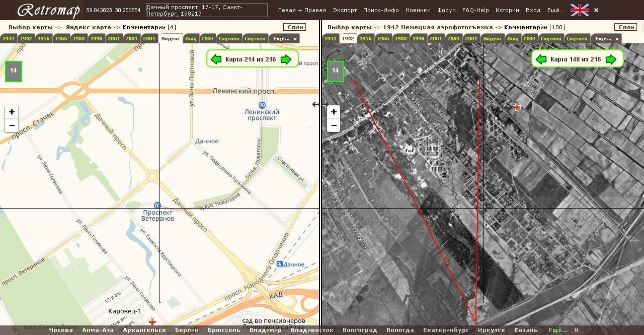Expand Ещё… in the top menu

(x=555, y=10)
